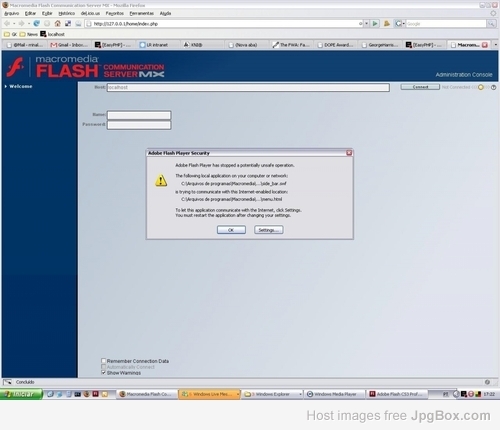500x430 pixels.
Task: Open Settings from the Flash Player dialog
Action: click(269, 230)
